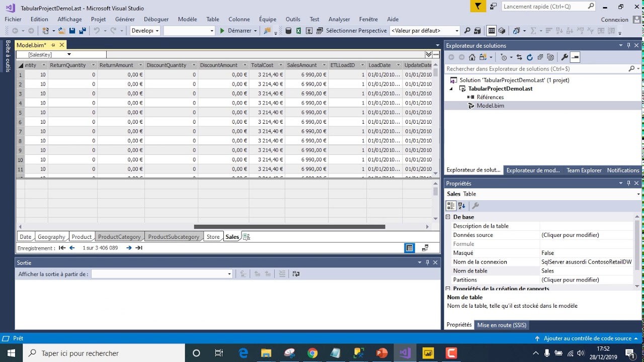Switch to data grid view
644x362 pixels.
410,248
